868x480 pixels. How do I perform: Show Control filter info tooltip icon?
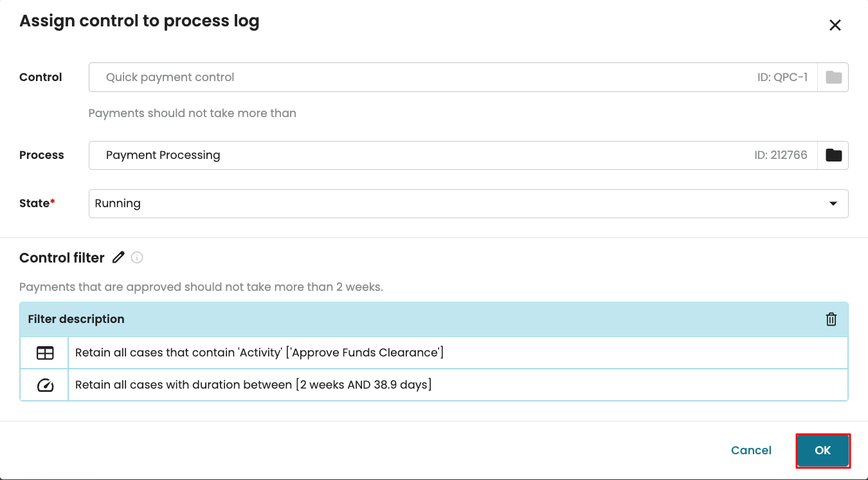(137, 257)
